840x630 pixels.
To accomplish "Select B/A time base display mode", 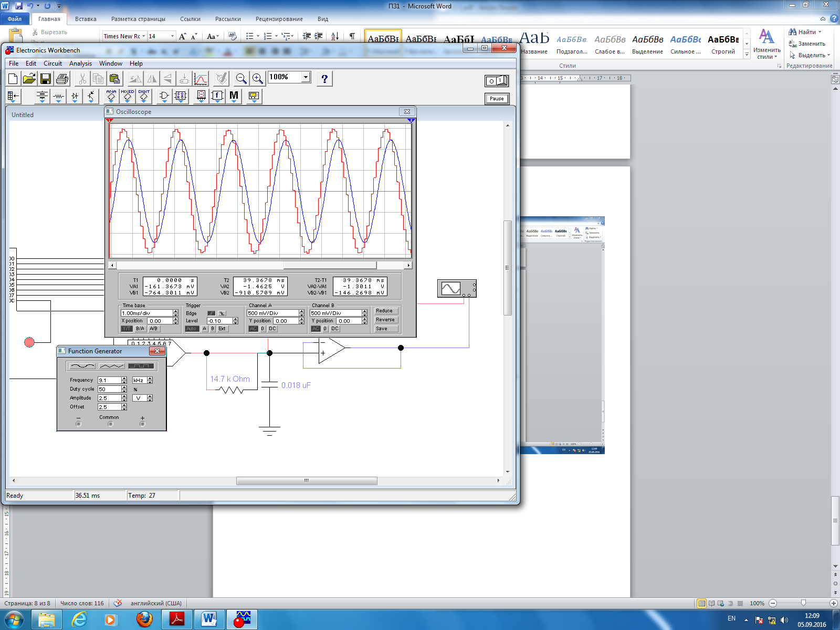I will pyautogui.click(x=140, y=329).
